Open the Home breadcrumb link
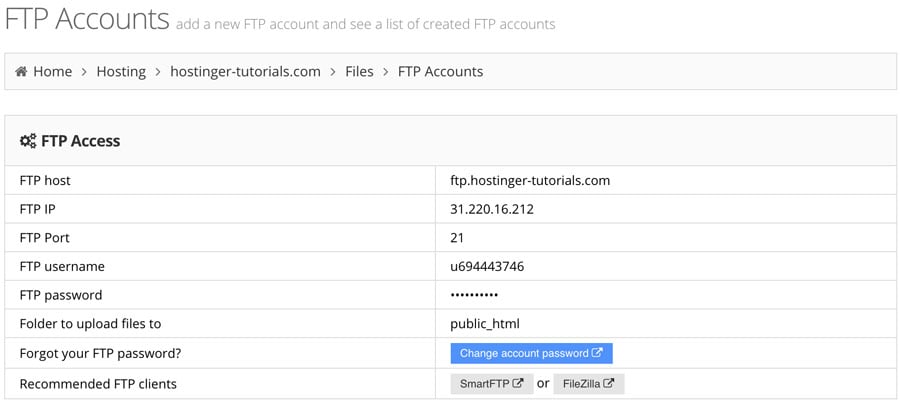Viewport: 900px width, 406px height. (52, 72)
